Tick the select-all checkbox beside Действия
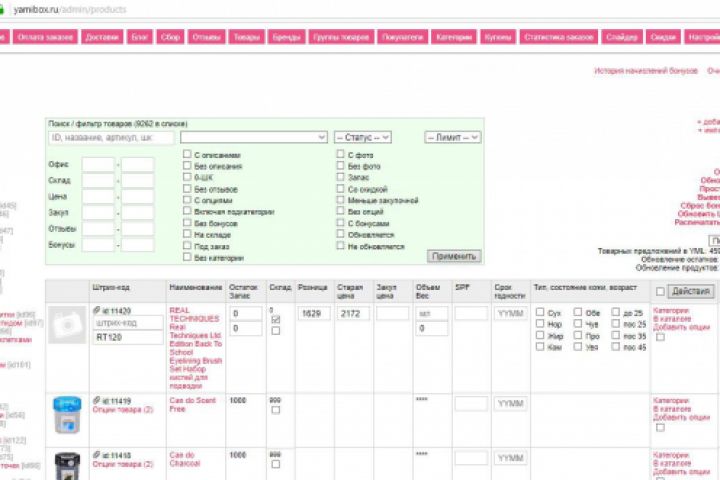 [660, 291]
